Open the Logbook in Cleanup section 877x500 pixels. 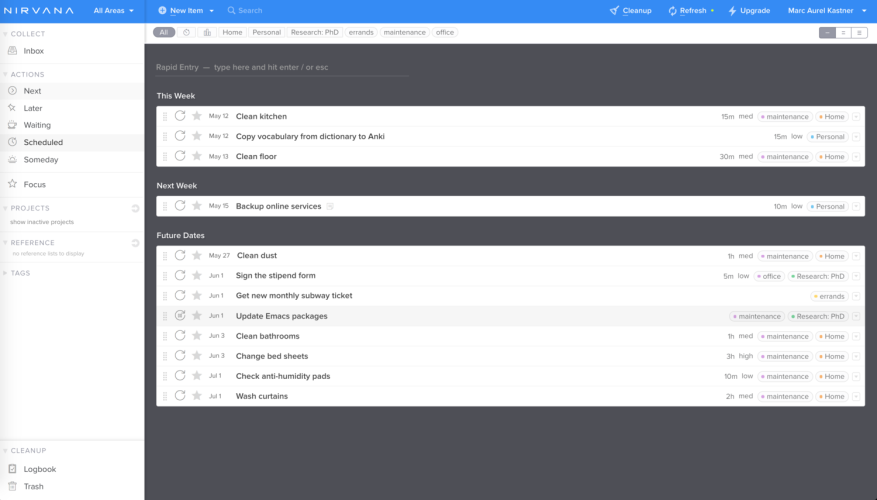click(x=39, y=469)
